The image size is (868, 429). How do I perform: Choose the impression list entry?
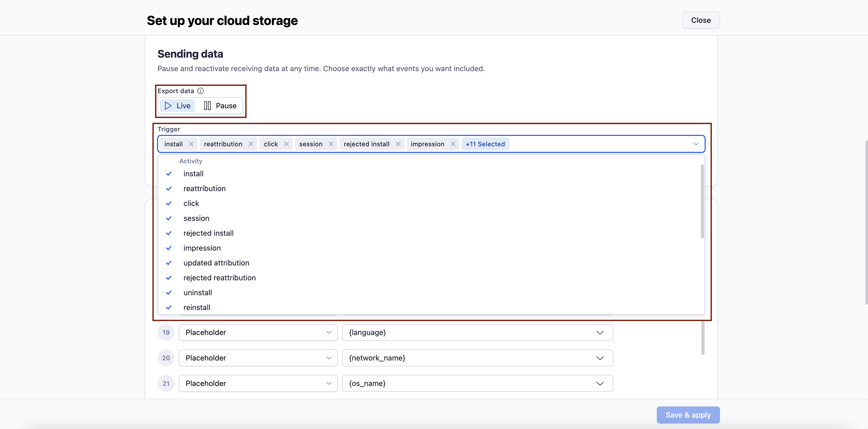pyautogui.click(x=202, y=248)
